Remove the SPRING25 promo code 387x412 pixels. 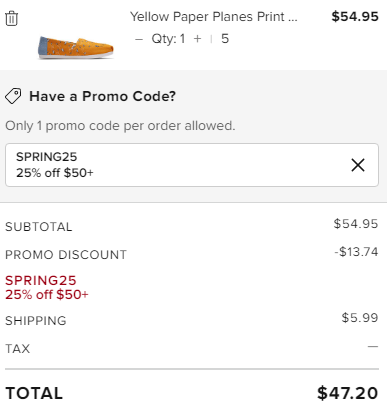pos(358,165)
